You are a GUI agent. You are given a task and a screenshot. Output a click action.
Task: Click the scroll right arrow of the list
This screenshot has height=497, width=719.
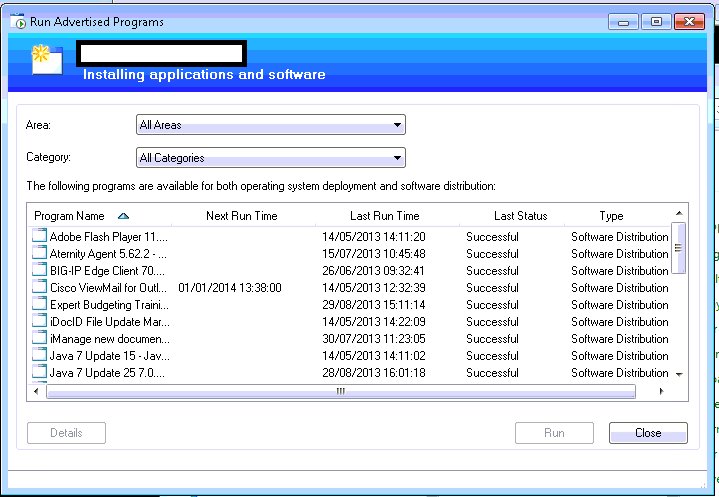coord(661,392)
